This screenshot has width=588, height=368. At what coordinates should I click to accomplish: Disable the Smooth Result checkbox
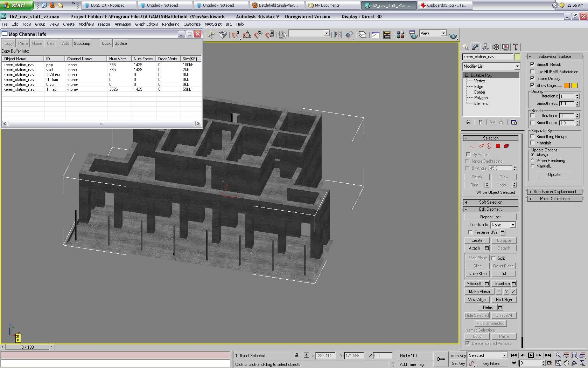[x=532, y=64]
